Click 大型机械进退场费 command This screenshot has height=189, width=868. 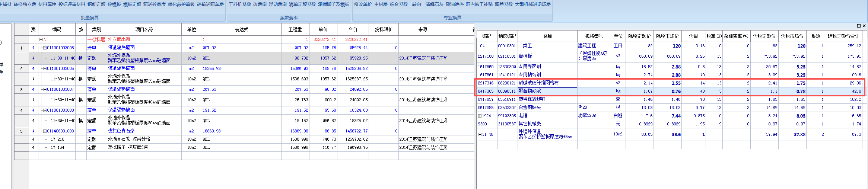pos(533,4)
